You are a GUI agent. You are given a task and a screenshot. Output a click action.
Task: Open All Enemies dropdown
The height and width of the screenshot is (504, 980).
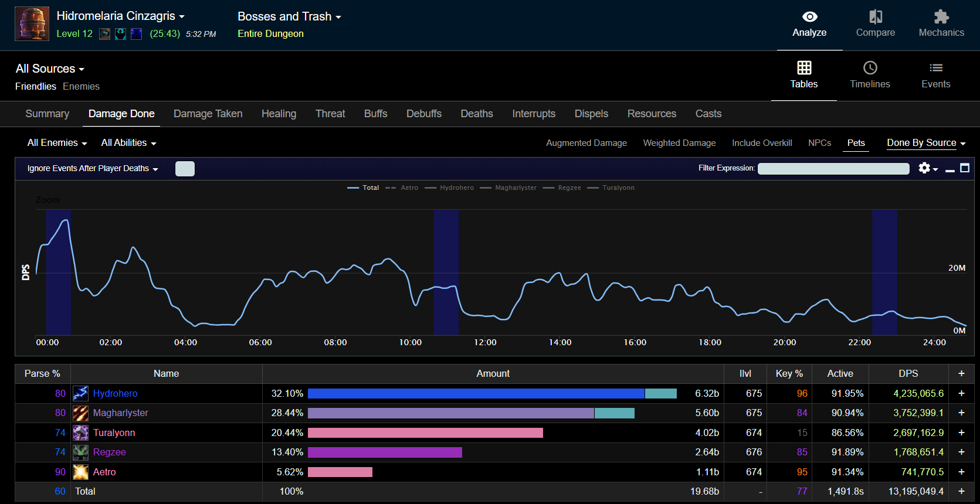click(x=57, y=143)
